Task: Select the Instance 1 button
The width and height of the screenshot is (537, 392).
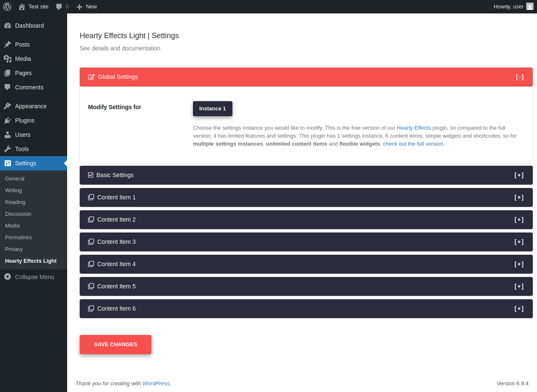Action: tap(213, 109)
